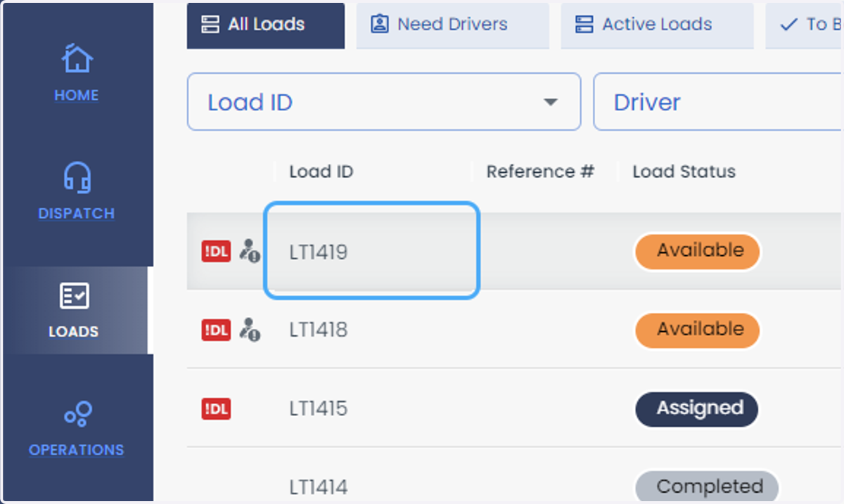Click the Load Status column header
This screenshot has width=844, height=504.
(x=684, y=172)
